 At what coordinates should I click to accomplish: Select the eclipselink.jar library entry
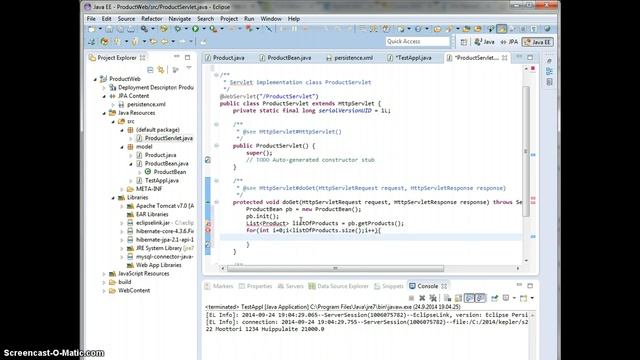[x=153, y=223]
